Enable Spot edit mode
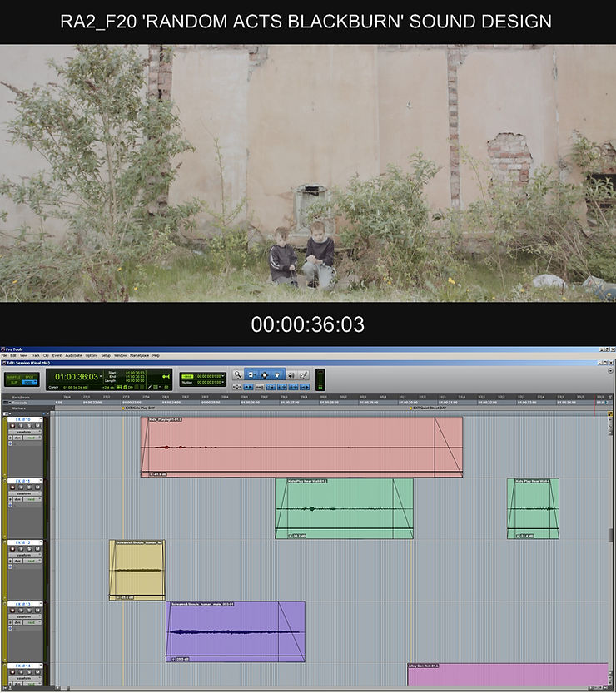Viewport: 616px width, 693px height. 29,377
